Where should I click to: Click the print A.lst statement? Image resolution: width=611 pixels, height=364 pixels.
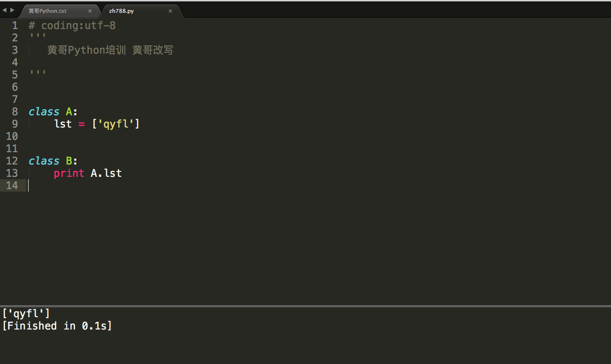click(x=87, y=173)
